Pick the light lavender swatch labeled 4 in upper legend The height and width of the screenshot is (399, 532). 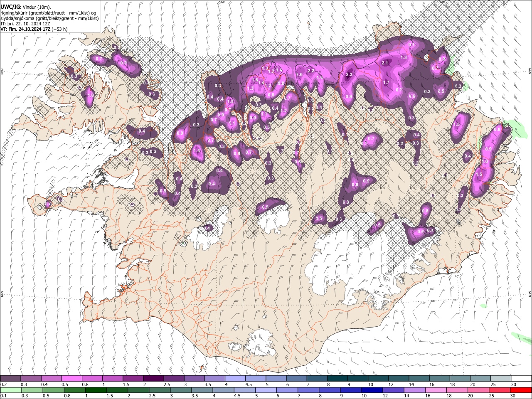pos(235,379)
